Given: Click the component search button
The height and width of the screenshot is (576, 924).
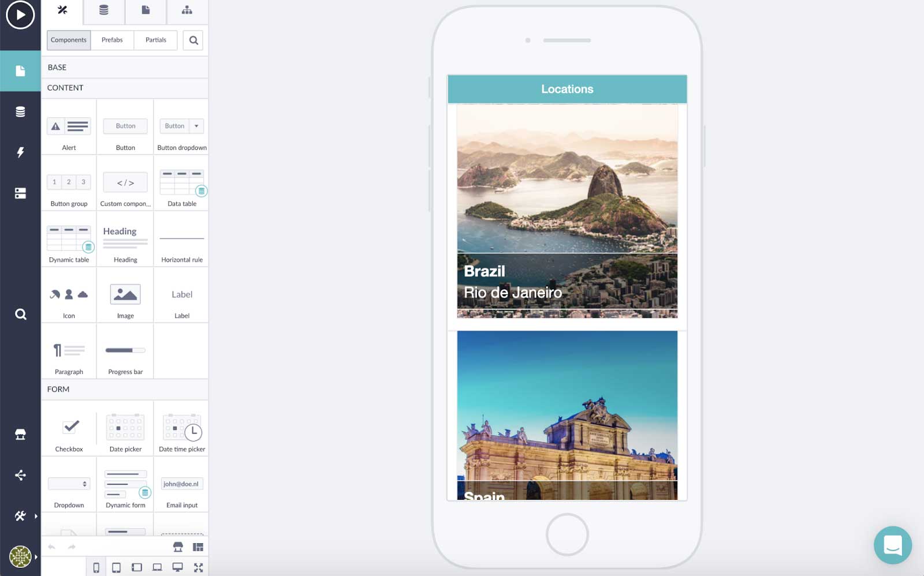Looking at the screenshot, I should [x=193, y=40].
